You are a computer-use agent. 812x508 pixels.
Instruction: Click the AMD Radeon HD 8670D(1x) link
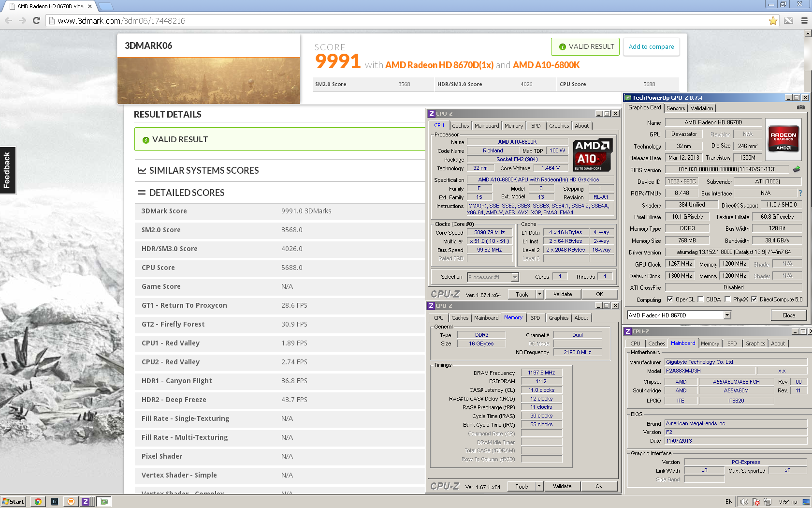[x=439, y=65]
